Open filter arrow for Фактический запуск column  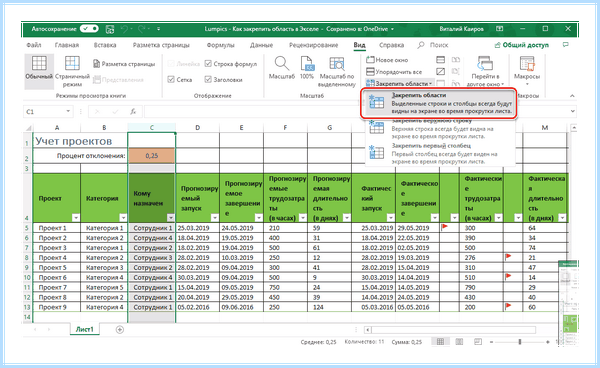pyautogui.click(x=390, y=218)
